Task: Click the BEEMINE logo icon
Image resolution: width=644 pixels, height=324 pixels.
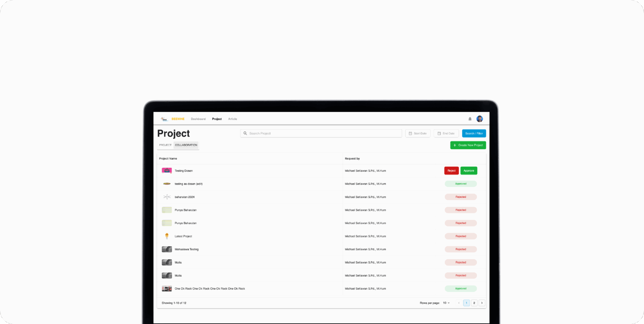Action: click(x=164, y=119)
